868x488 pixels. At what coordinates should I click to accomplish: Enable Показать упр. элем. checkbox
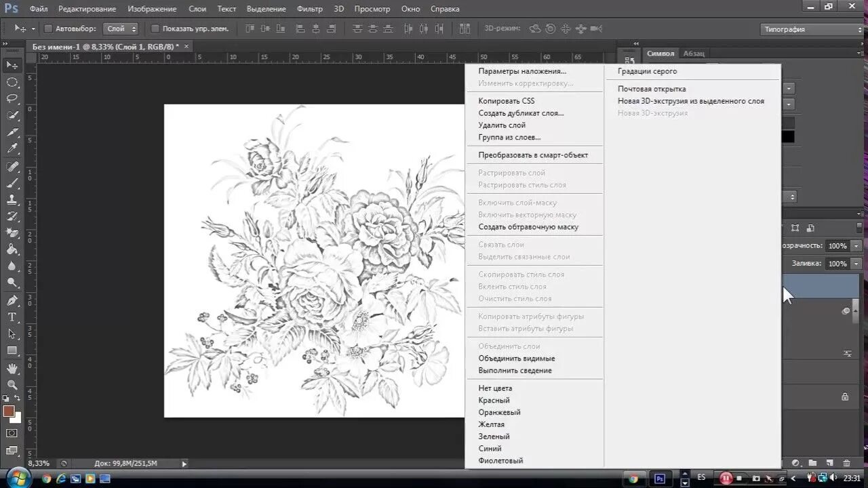click(155, 29)
